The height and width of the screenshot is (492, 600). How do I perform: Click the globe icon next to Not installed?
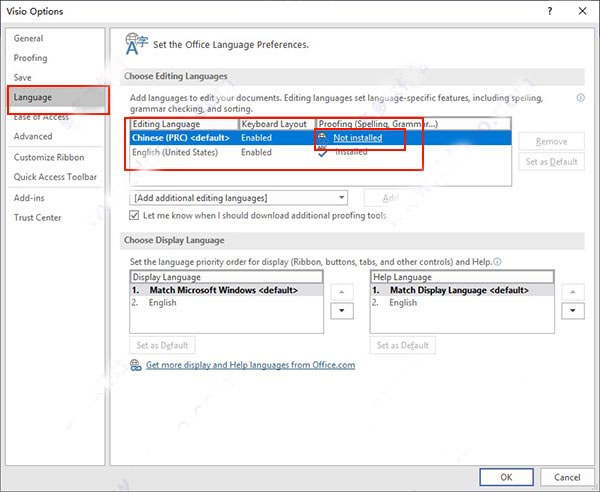323,138
